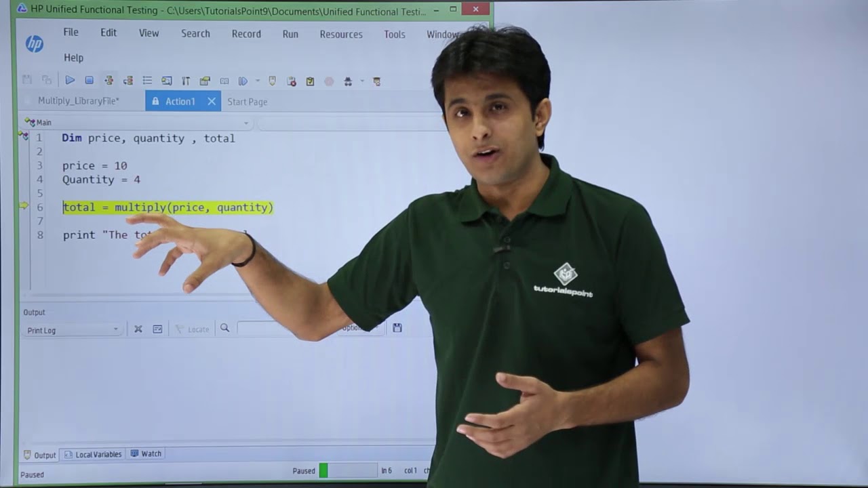This screenshot has height=488, width=868.
Task: Open the Record menu
Action: 246,34
